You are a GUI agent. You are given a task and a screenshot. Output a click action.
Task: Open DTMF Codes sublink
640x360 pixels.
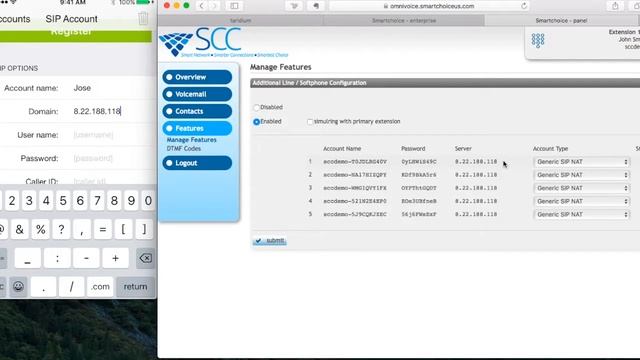point(184,149)
